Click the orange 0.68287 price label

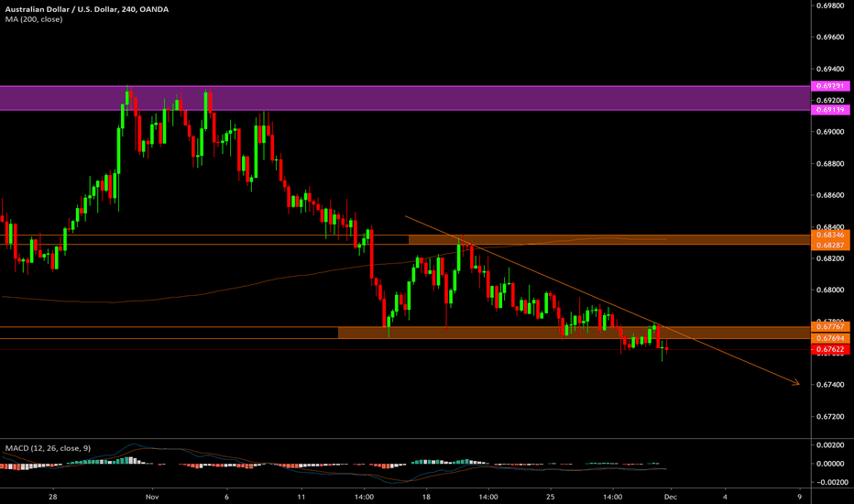click(x=830, y=246)
